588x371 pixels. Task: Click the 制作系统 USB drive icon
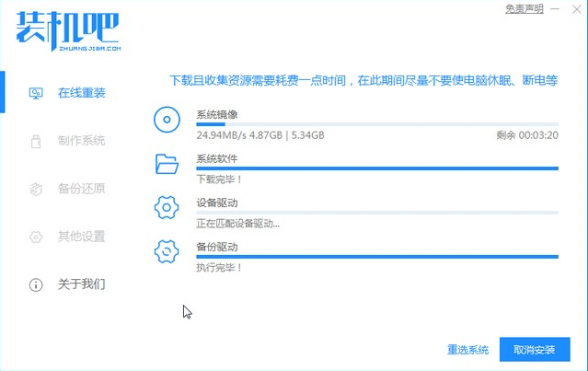coord(36,141)
